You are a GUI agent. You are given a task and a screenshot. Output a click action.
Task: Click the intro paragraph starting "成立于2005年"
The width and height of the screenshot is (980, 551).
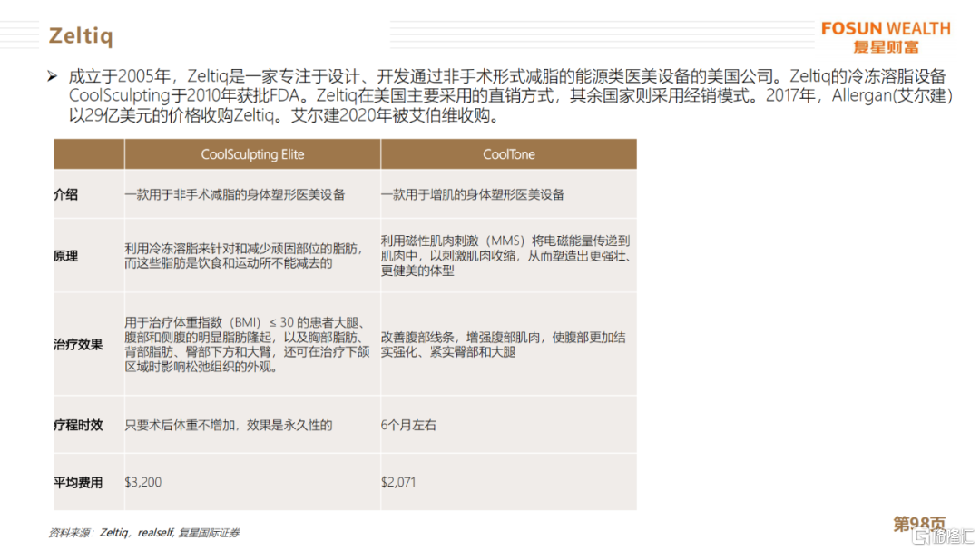[x=511, y=95]
